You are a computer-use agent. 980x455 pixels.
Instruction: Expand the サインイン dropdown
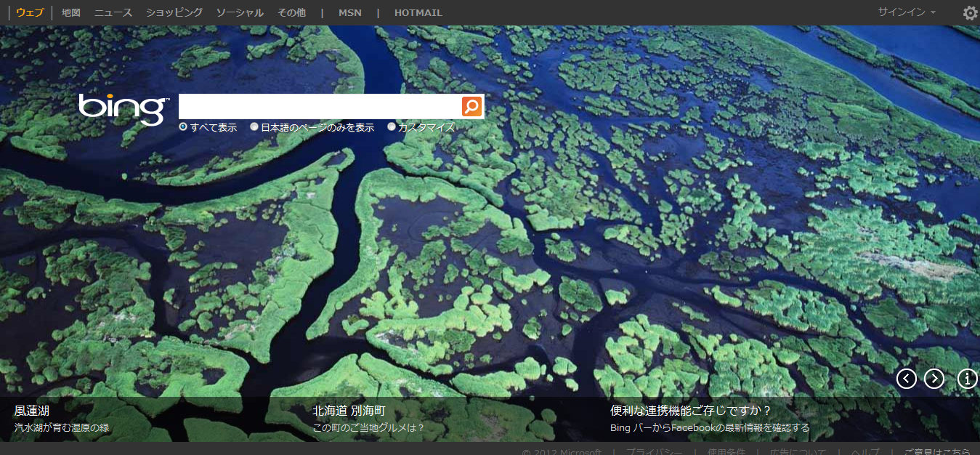[906, 12]
